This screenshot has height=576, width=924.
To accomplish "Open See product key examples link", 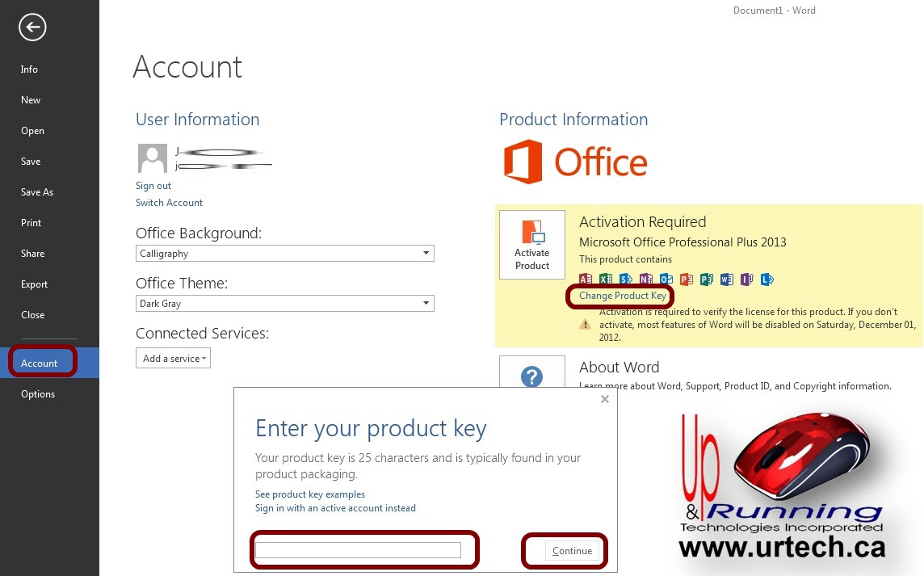I will pos(310,494).
